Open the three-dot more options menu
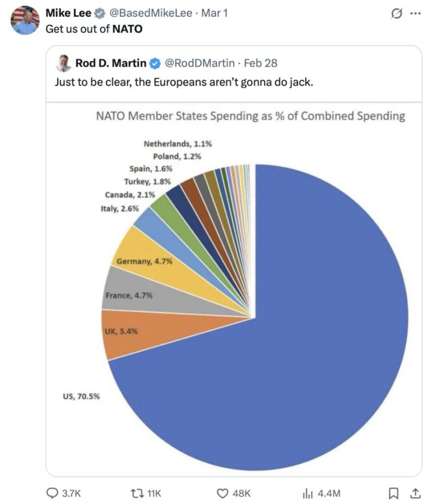Image resolution: width=428 pixels, height=504 pixels. coord(415,14)
